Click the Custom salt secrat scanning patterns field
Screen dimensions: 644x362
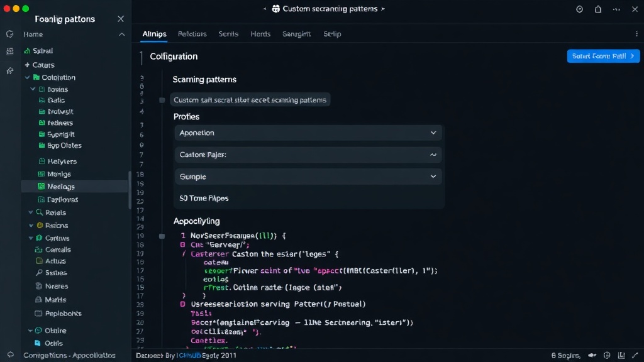250,100
